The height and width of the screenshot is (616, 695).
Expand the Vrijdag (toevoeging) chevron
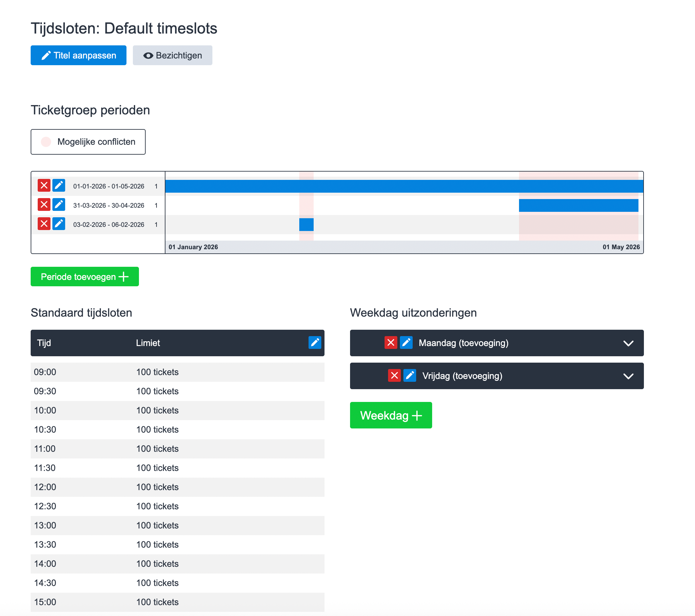click(628, 376)
